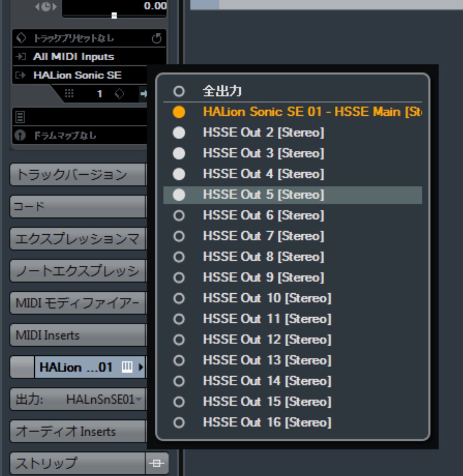
Task: Click the MIDI channel value 1
Action: (x=100, y=94)
